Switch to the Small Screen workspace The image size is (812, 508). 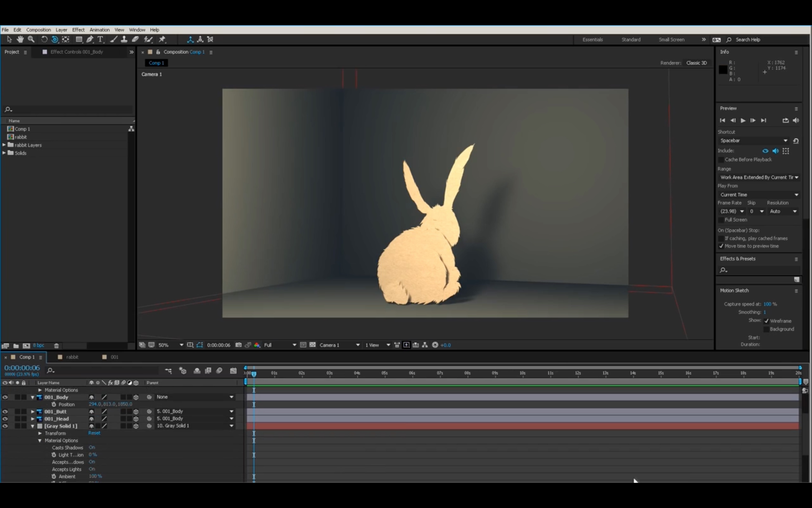(671, 40)
